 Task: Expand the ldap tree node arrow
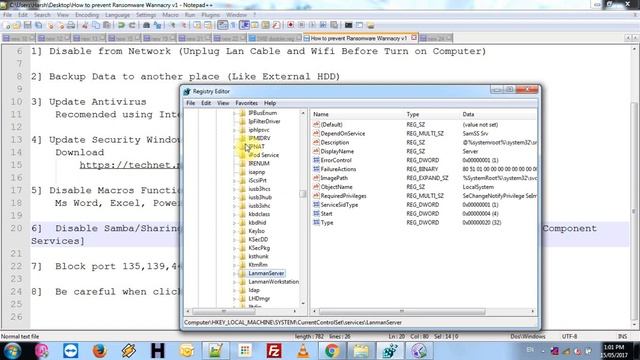(235, 290)
